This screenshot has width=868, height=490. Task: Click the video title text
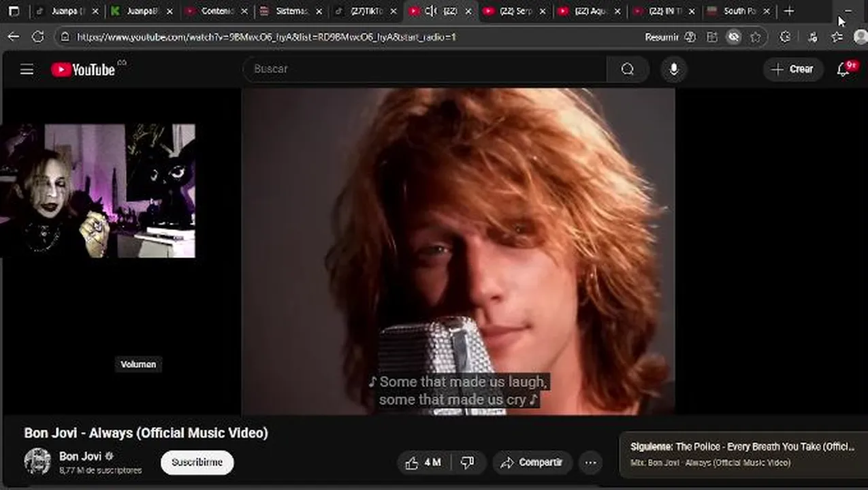click(146, 433)
